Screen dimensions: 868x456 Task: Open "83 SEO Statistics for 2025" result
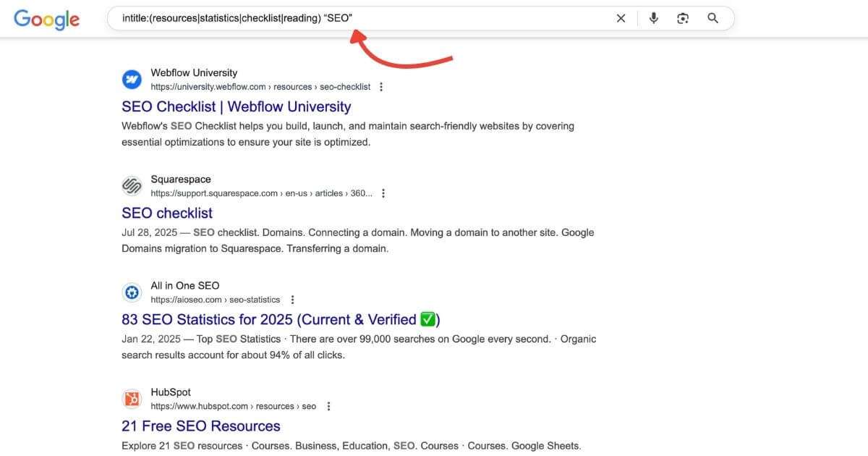(281, 319)
